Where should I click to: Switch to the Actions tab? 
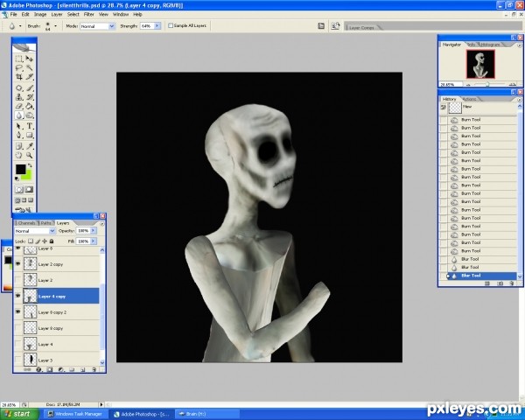point(469,99)
